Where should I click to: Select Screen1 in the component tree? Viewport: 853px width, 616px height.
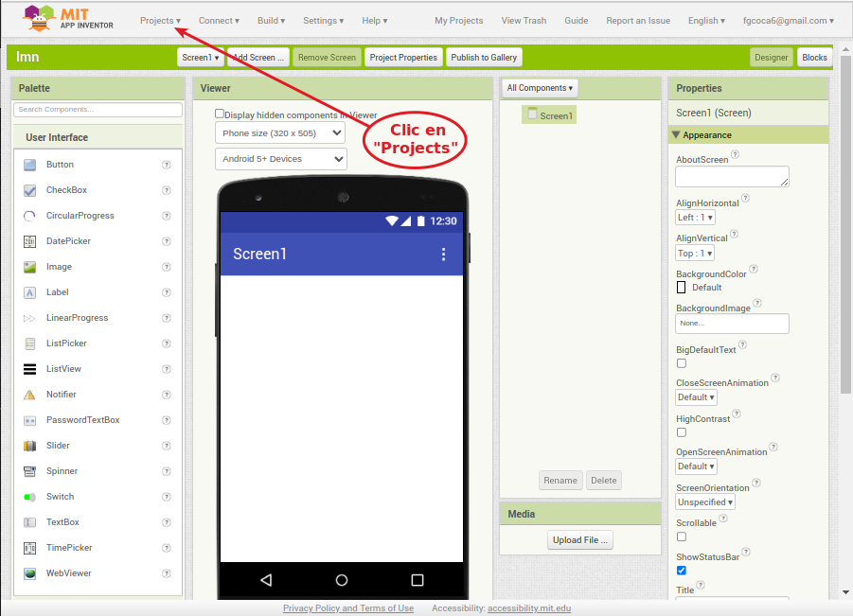[549, 115]
